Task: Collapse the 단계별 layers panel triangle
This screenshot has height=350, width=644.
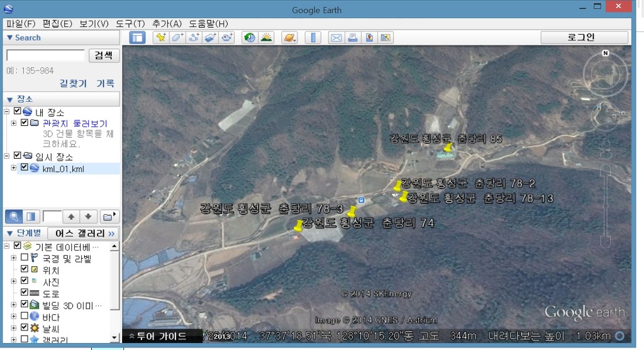Action: [x=10, y=233]
